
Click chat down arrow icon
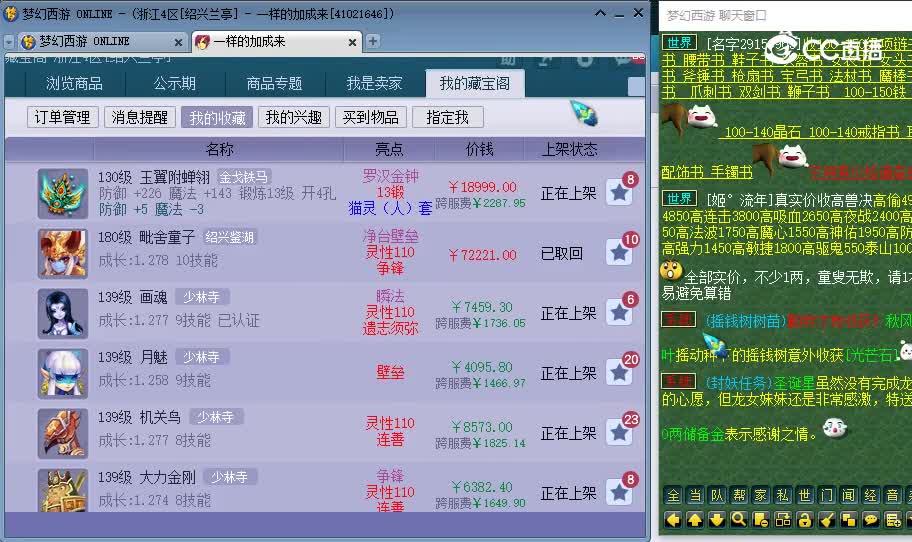[x=717, y=520]
